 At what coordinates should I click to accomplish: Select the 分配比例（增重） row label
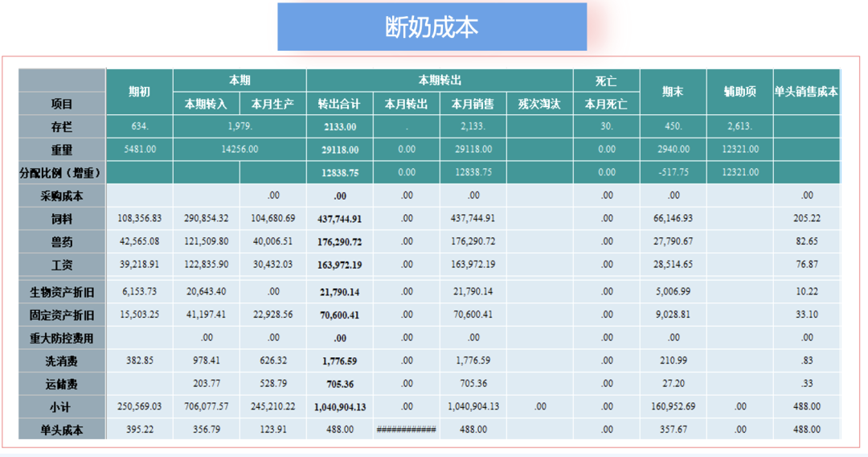click(62, 172)
